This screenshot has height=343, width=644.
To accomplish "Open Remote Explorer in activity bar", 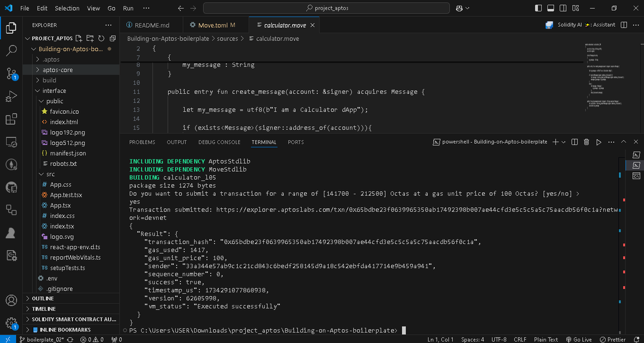I will tap(11, 142).
